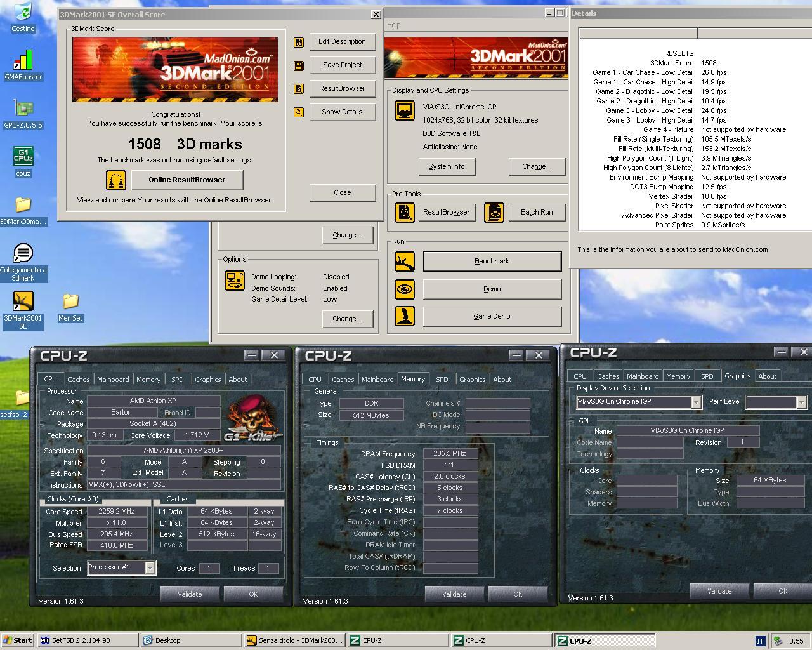This screenshot has height=650, width=812.
Task: Click the G1-Killer logo in CPU-Z
Action: pos(252,417)
